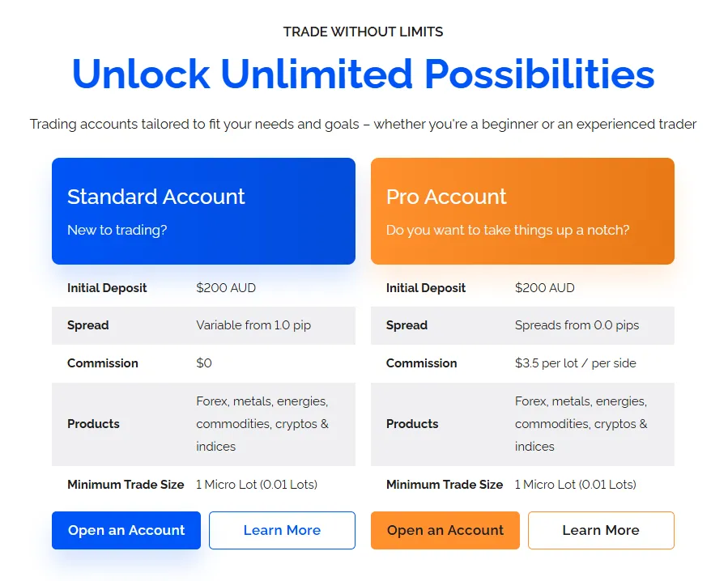
Task: Click 'Do you want to take things up a notch?'
Action: [x=508, y=230]
